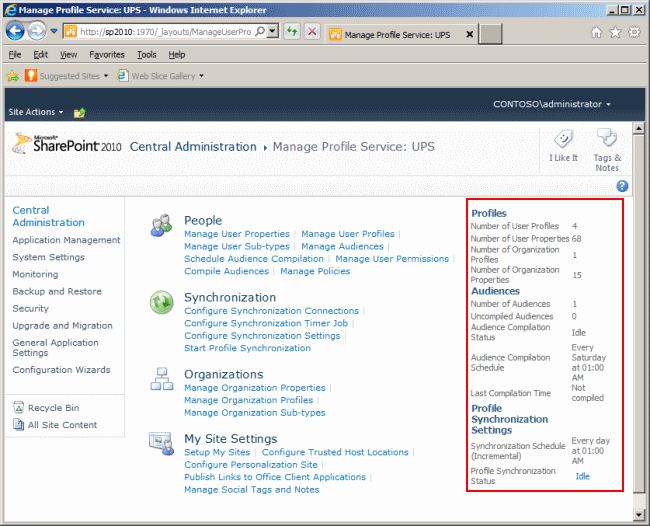Expand the address bar autocomplete dropdown

pos(272,32)
